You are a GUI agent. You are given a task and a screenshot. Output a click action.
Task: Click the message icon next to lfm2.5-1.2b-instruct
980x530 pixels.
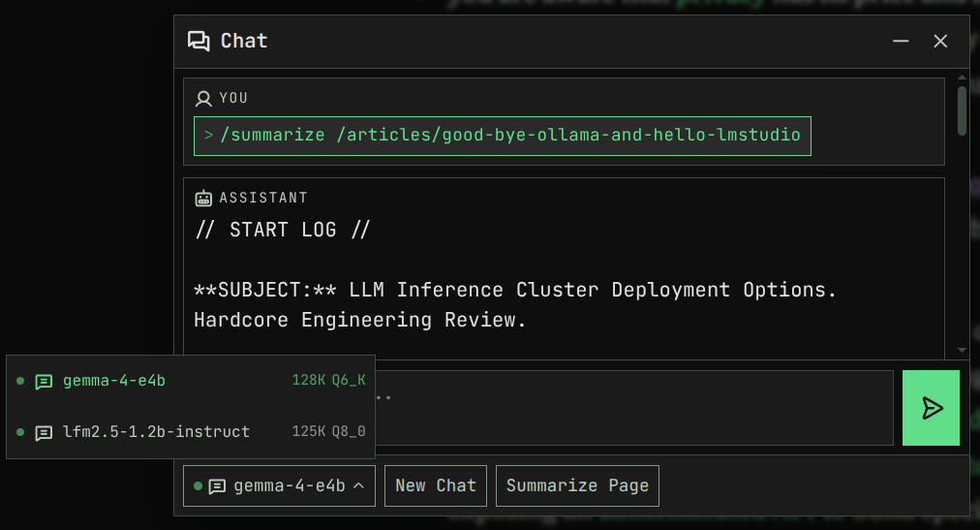[x=44, y=432]
